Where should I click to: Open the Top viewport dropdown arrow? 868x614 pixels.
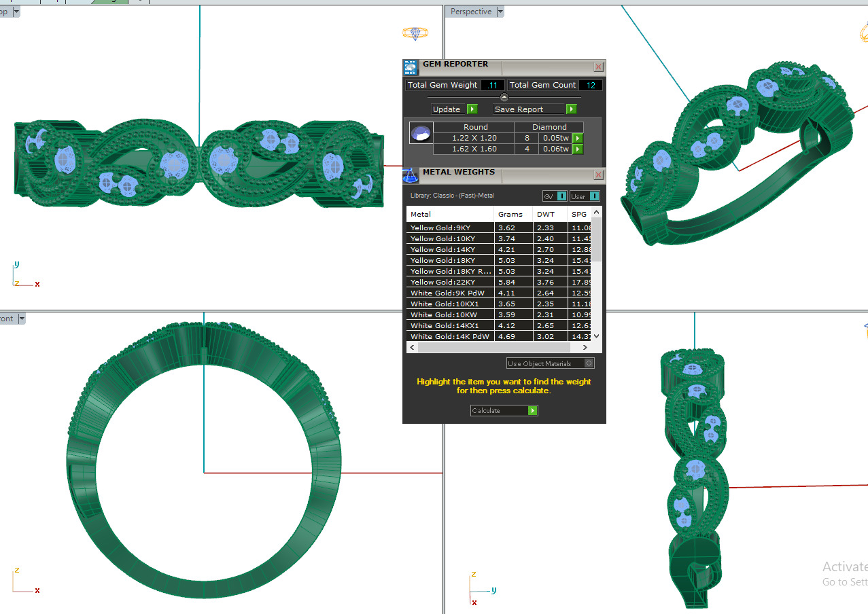pyautogui.click(x=16, y=12)
